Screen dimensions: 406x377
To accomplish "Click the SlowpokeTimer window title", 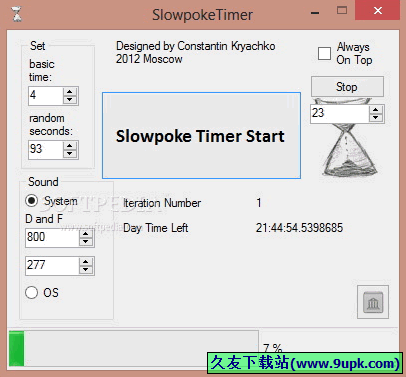I will 202,15.
